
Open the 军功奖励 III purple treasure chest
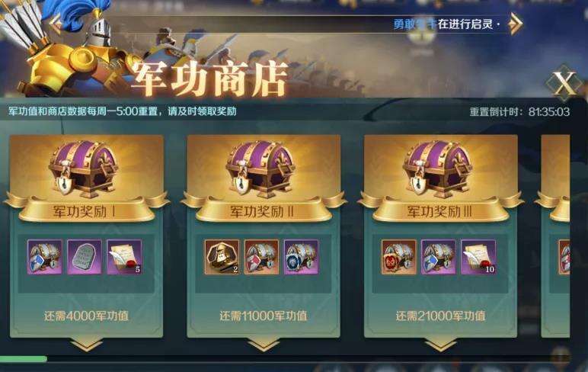pyautogui.click(x=438, y=168)
